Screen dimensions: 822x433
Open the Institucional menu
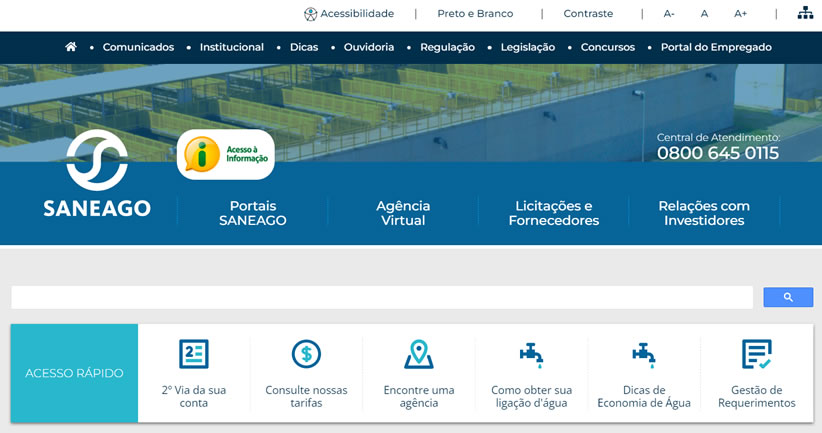click(232, 47)
